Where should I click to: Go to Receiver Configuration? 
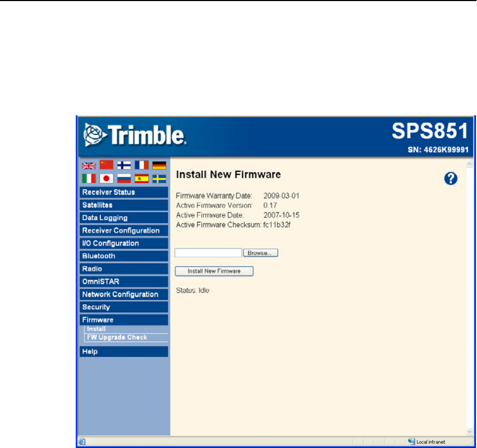[x=124, y=231]
